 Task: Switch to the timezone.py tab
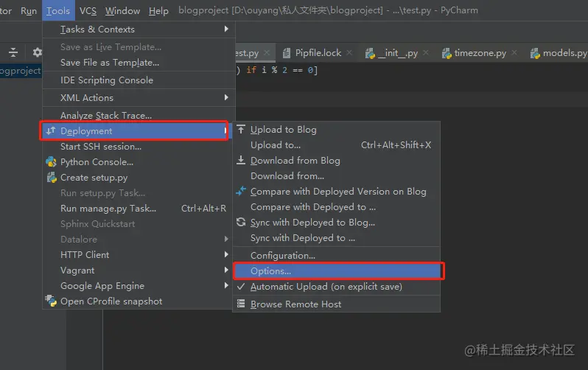480,53
